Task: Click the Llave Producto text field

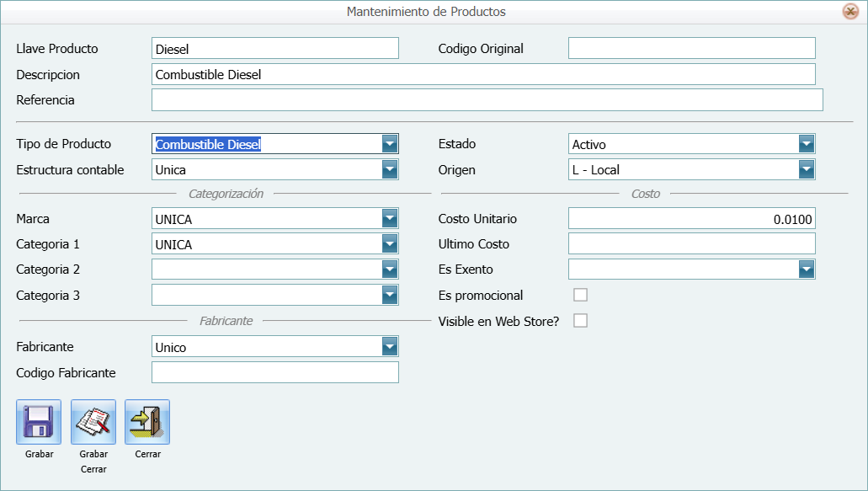Action: click(x=274, y=49)
